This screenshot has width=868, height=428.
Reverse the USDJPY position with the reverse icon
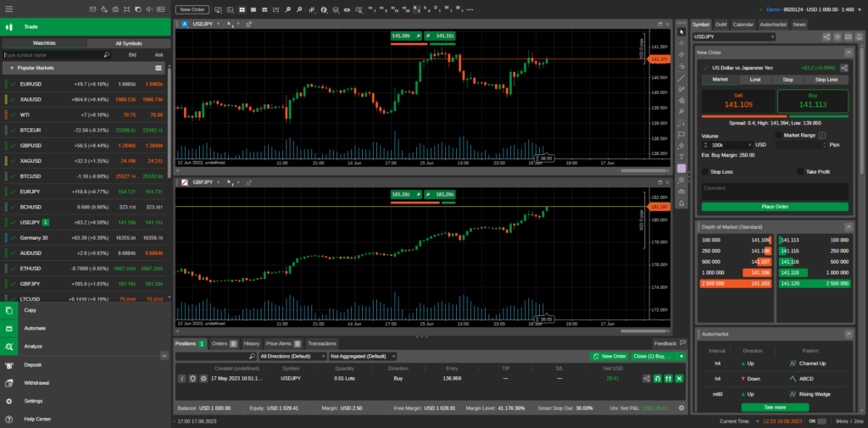click(658, 378)
